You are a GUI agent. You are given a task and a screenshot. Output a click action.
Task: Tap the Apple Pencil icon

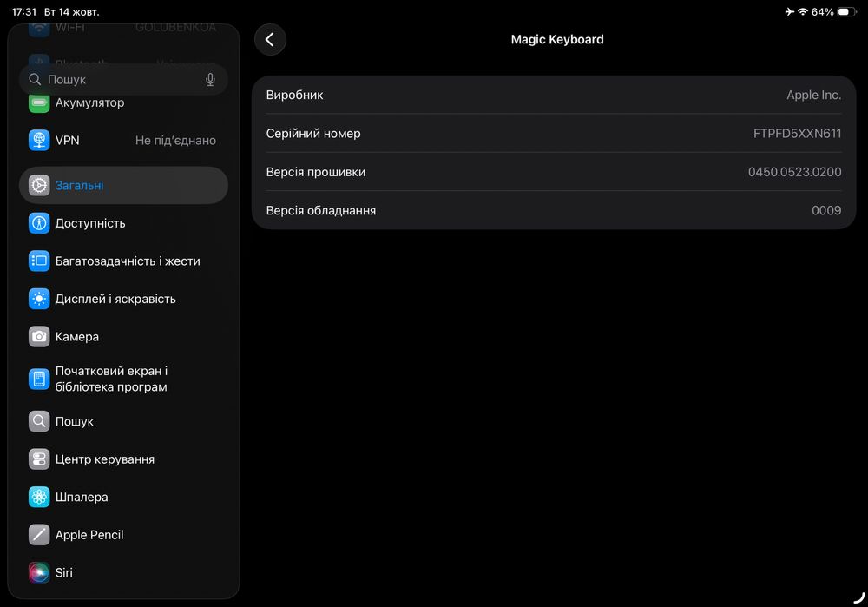39,535
